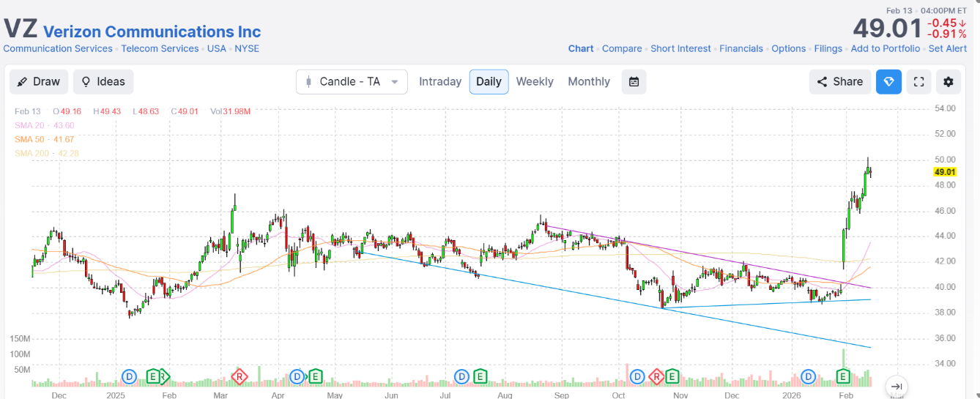The width and height of the screenshot is (980, 399).
Task: Click earnings marker E near February 2026
Action: click(x=843, y=376)
